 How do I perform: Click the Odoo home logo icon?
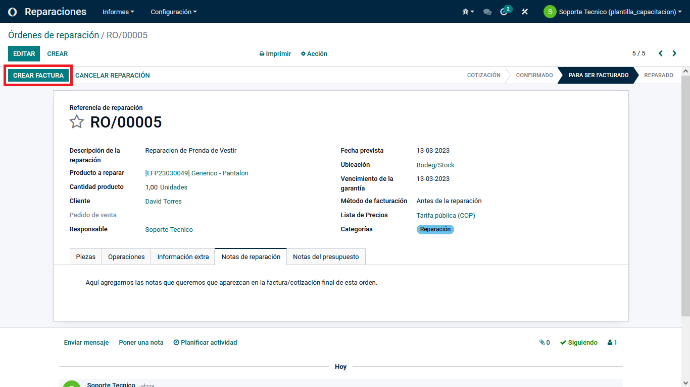point(12,12)
